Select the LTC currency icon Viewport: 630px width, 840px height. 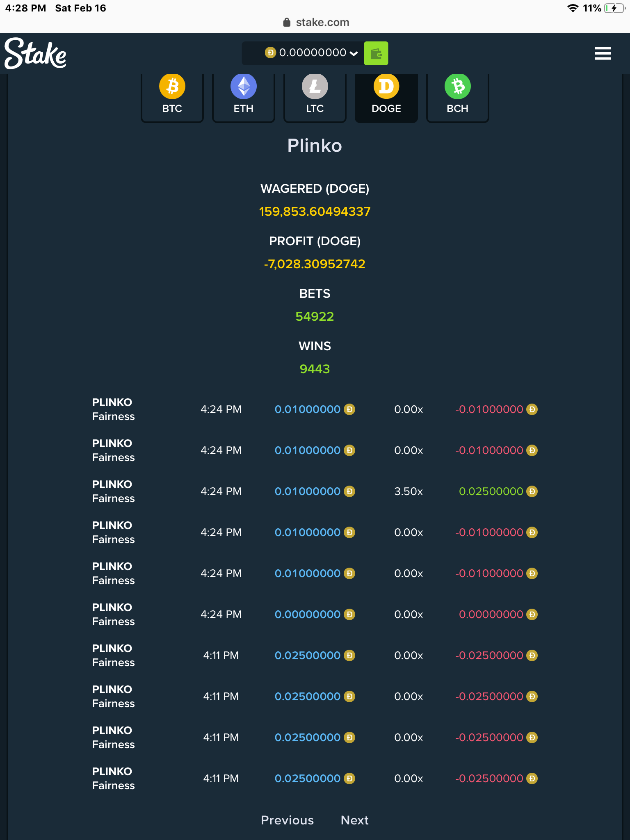315,86
